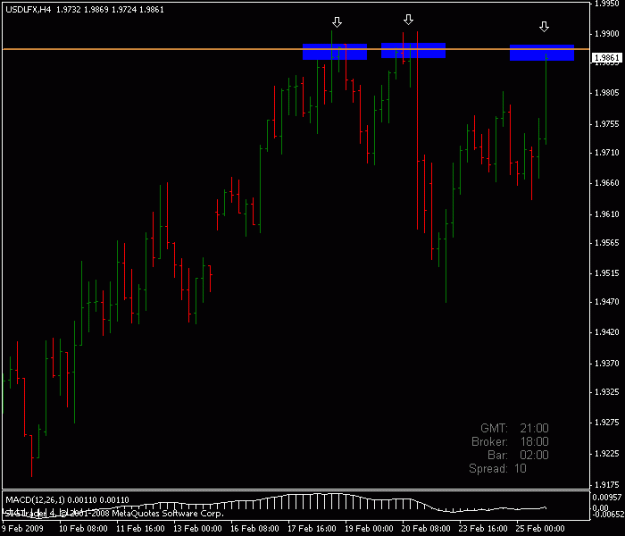Click the 16 Feb 08:00 date label
This screenshot has width=625, height=536.
(255, 529)
